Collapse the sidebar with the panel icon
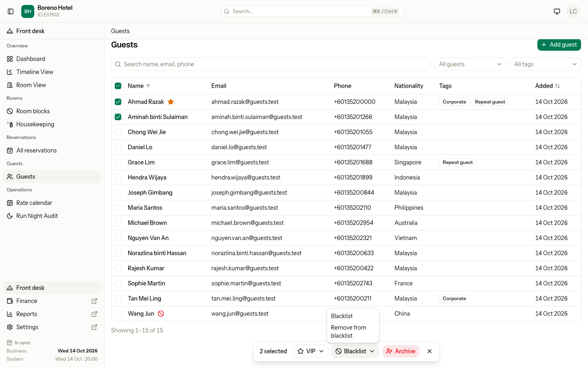Screen dimensions: 588x368 [x=11, y=11]
